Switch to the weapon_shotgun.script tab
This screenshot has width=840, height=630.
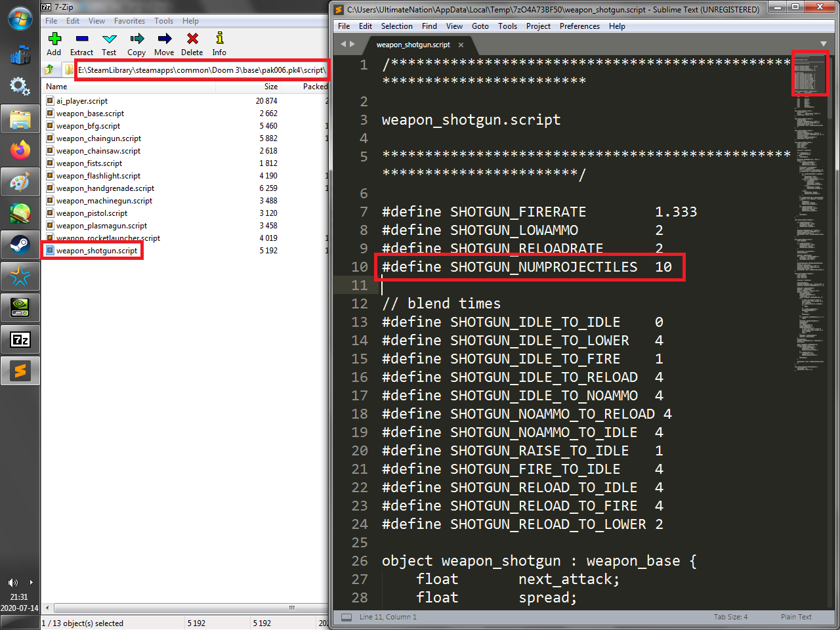coord(413,45)
